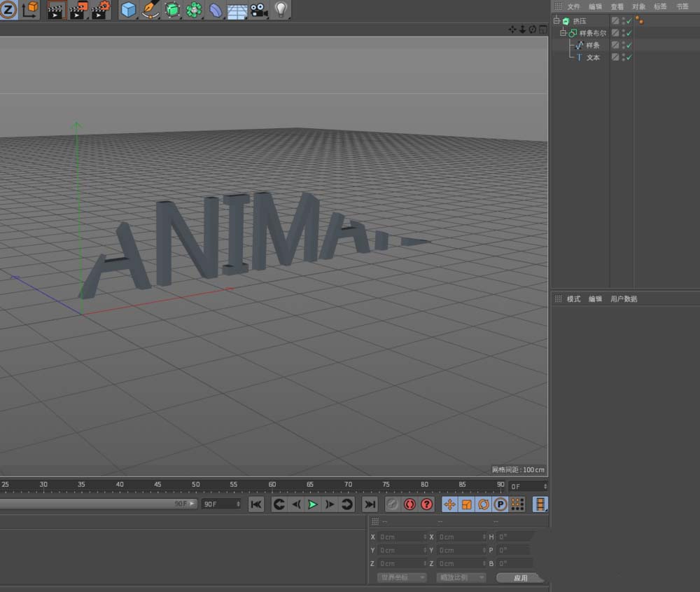Select the Bend deformer icon
The height and width of the screenshot is (592, 700).
coord(216,10)
